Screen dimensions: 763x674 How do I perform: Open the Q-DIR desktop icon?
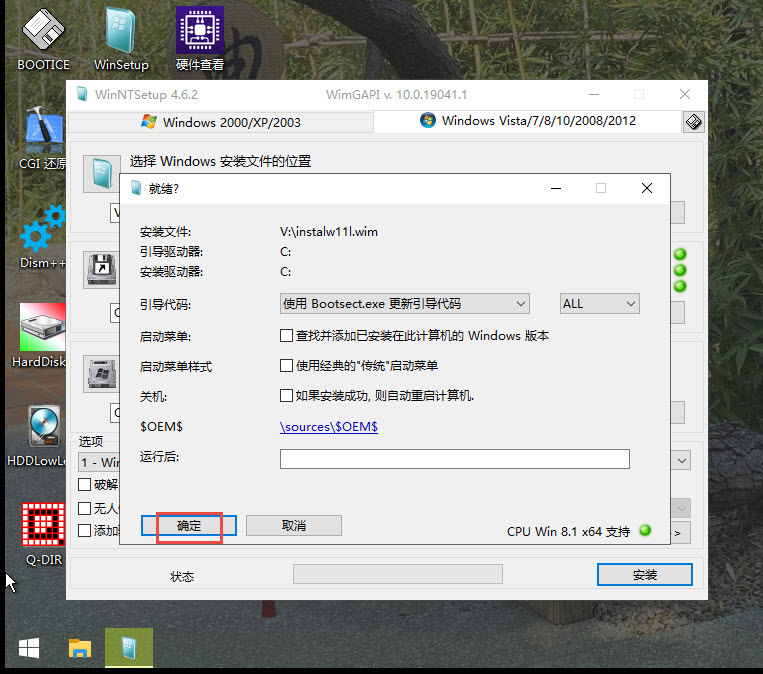43,534
